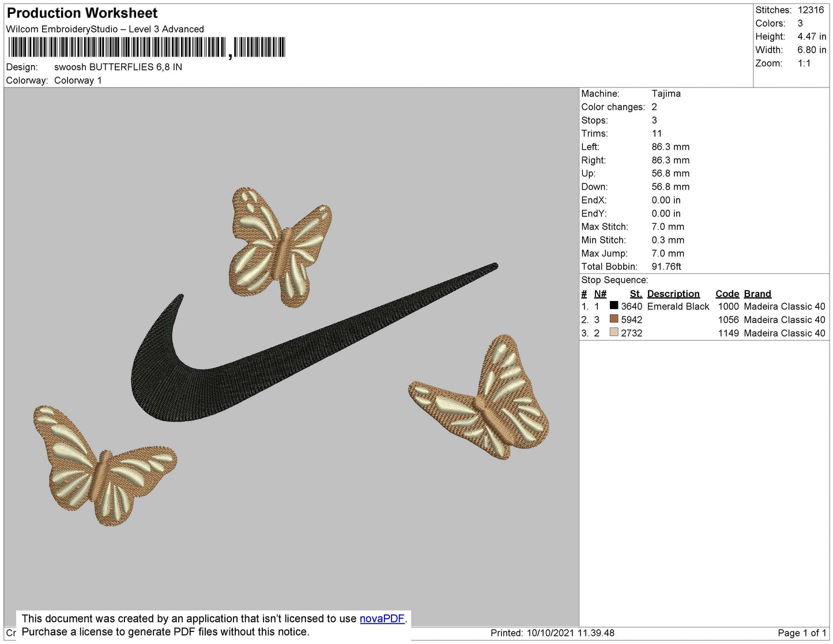Viewport: 833px width, 644px height.
Task: Click stitch count 5942 in stop sequence
Action: pos(631,319)
